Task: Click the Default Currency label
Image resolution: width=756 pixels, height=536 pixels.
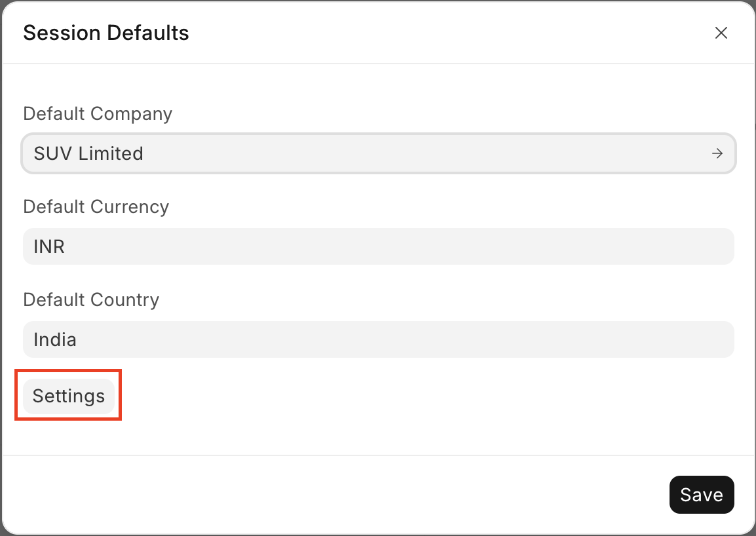Action: click(96, 206)
